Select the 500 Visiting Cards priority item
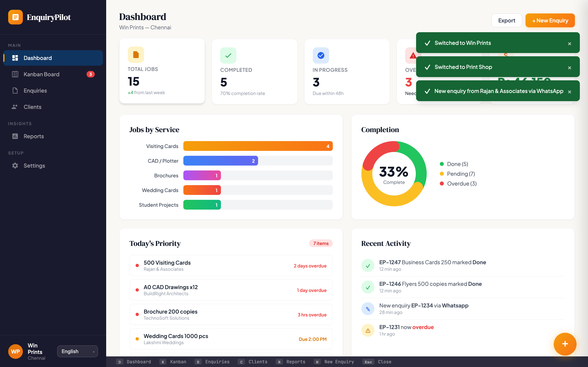The height and width of the screenshot is (367, 588). tap(231, 265)
